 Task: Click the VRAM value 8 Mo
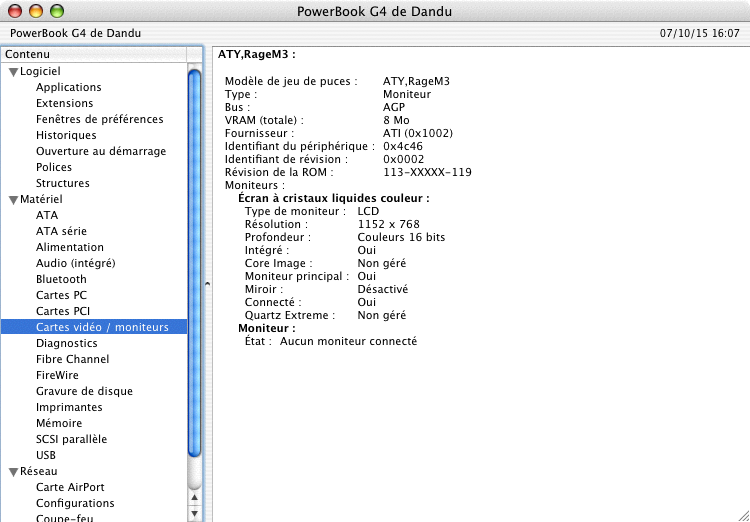point(396,121)
